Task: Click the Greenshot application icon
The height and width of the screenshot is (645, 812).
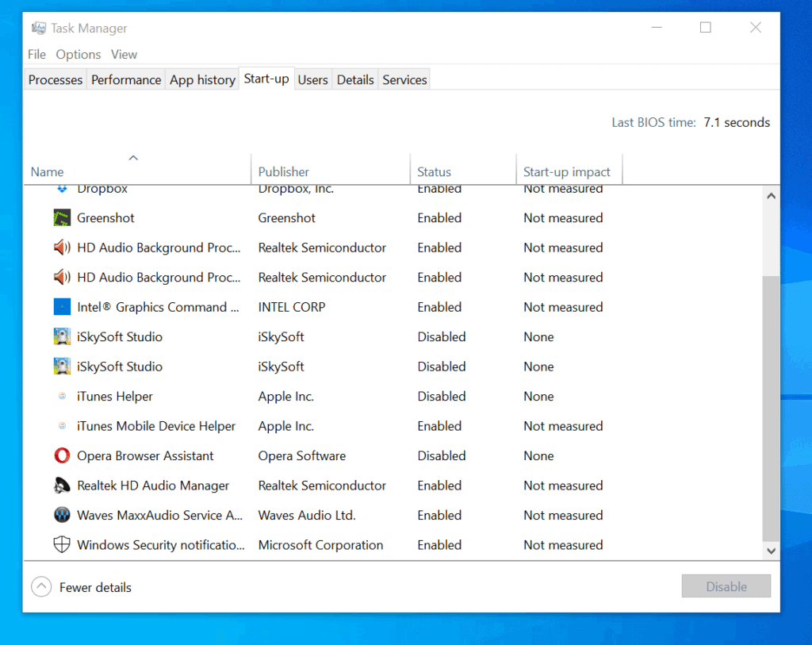Action: (x=63, y=217)
